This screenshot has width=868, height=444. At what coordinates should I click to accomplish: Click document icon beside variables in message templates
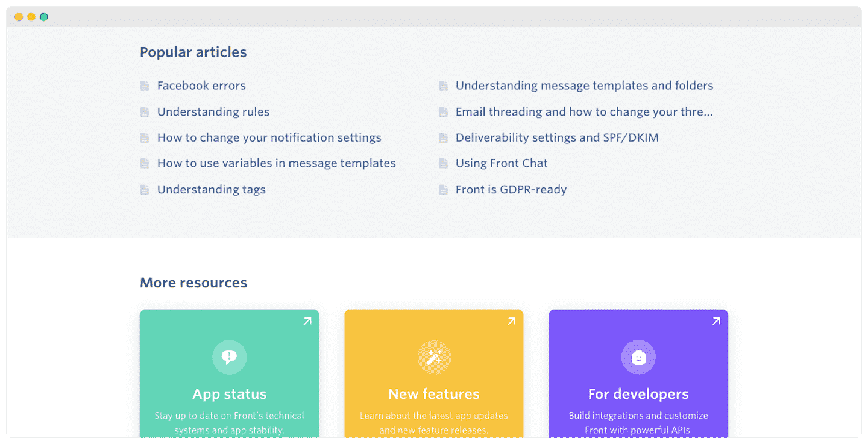pyautogui.click(x=145, y=164)
